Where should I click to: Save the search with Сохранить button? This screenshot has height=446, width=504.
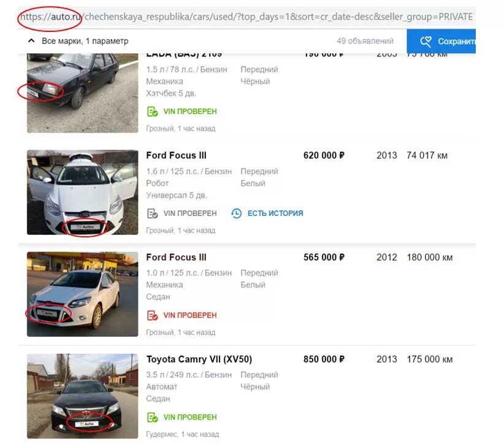[x=441, y=41]
